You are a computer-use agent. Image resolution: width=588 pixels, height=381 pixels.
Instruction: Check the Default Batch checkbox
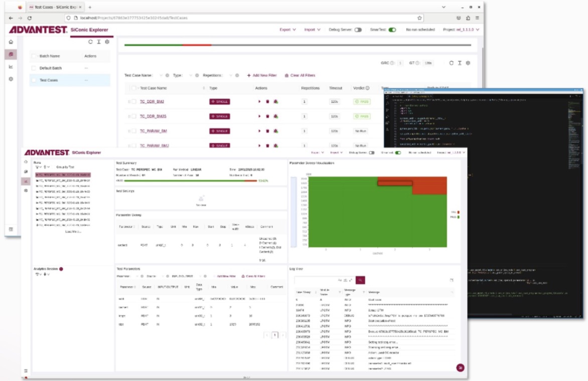(x=34, y=68)
